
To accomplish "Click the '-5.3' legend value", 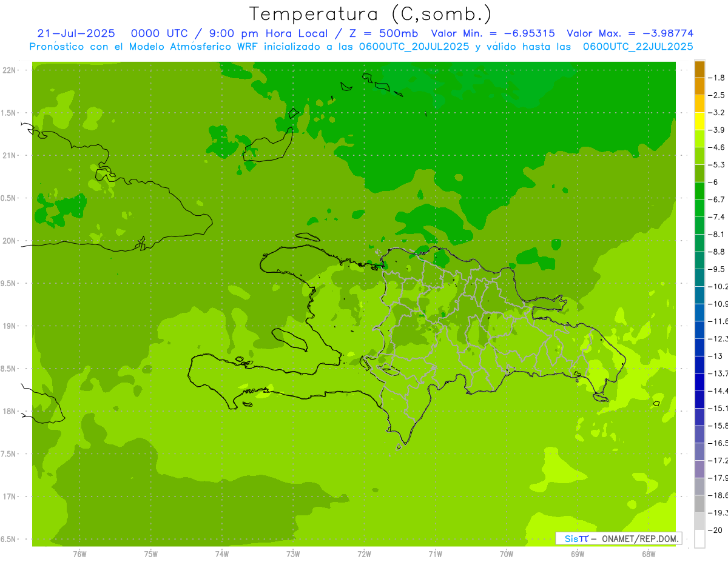I will click(x=717, y=165).
